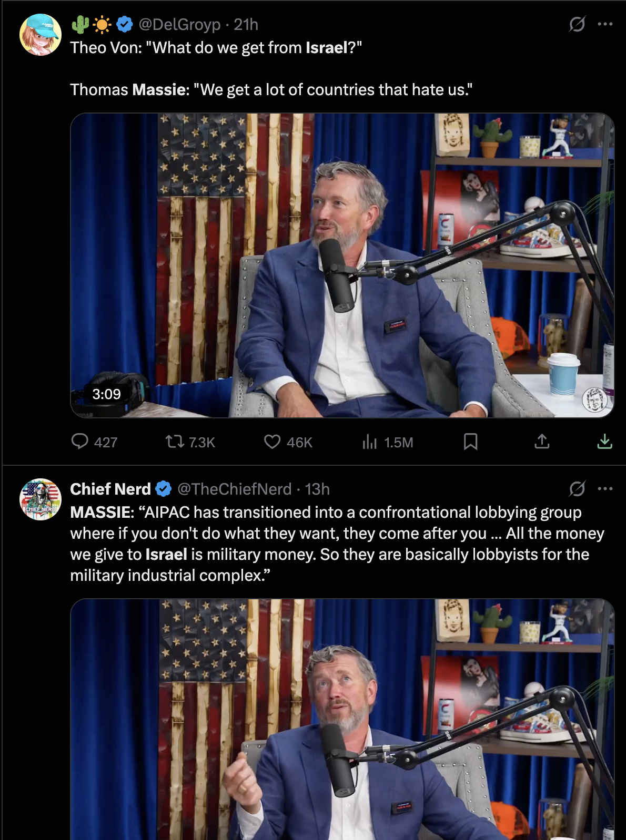Open replies on the DelGroyp post
626x840 pixels.
[95, 442]
